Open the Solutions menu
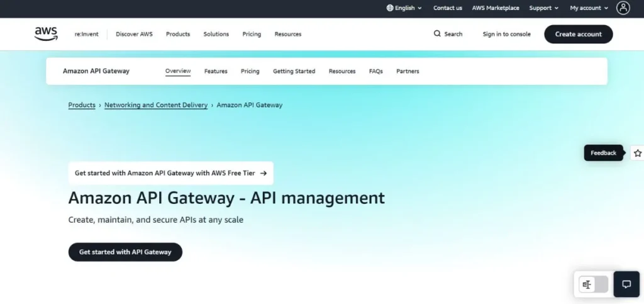The height and width of the screenshot is (304, 644). tap(216, 34)
